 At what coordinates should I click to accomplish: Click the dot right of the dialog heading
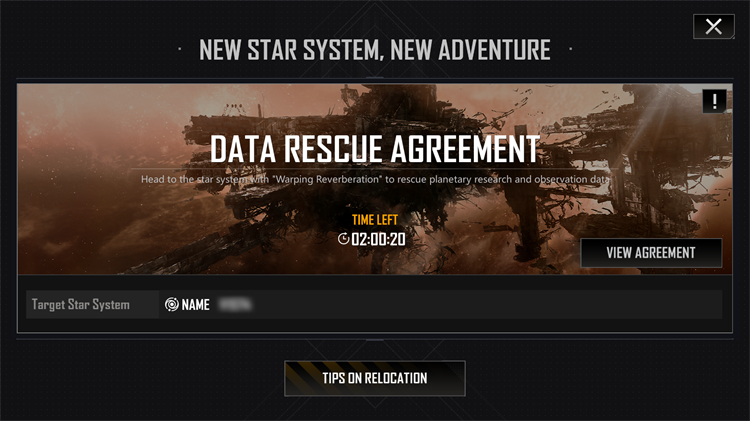coord(571,49)
